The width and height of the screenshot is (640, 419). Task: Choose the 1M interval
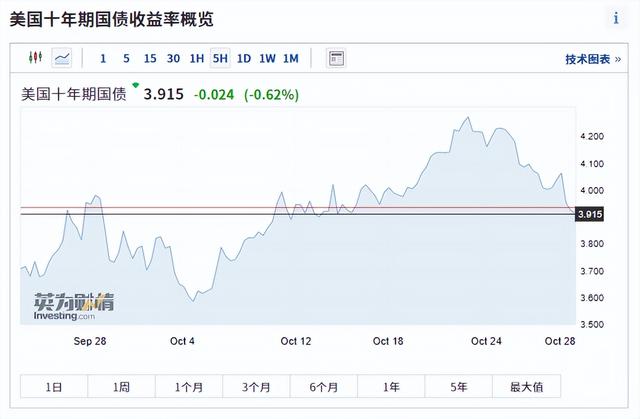click(291, 59)
